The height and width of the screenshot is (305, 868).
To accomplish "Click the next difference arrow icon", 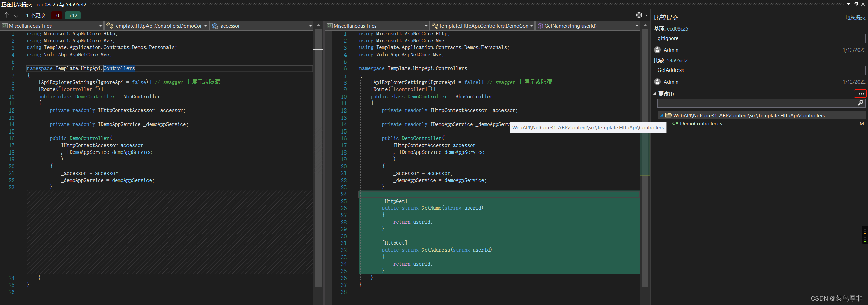I will pyautogui.click(x=16, y=15).
